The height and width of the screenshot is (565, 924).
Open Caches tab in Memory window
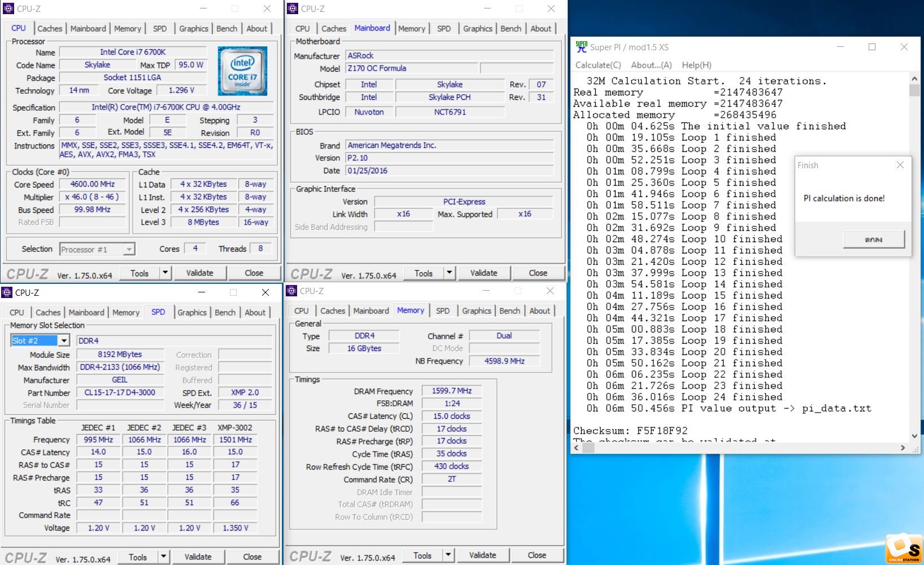(x=333, y=310)
